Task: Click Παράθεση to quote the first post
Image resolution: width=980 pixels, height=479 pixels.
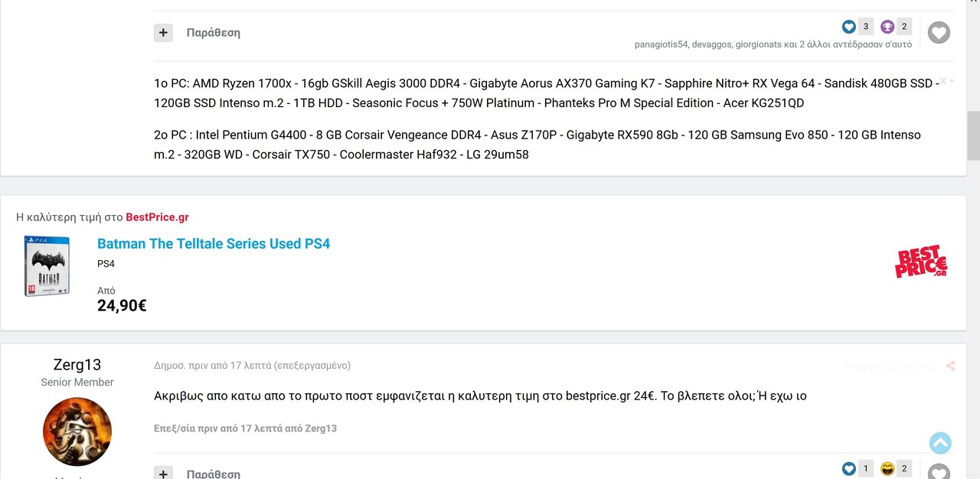Action: pos(213,33)
